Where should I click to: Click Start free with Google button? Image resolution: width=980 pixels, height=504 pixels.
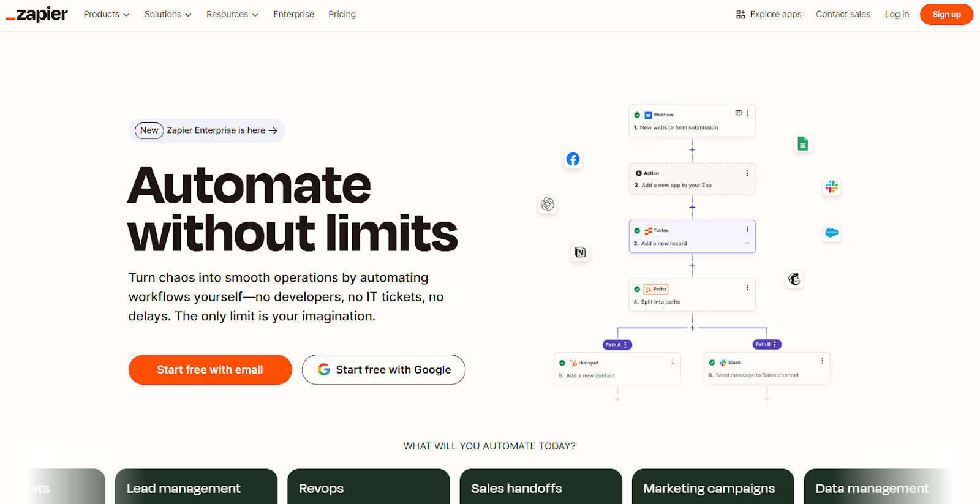(x=383, y=370)
